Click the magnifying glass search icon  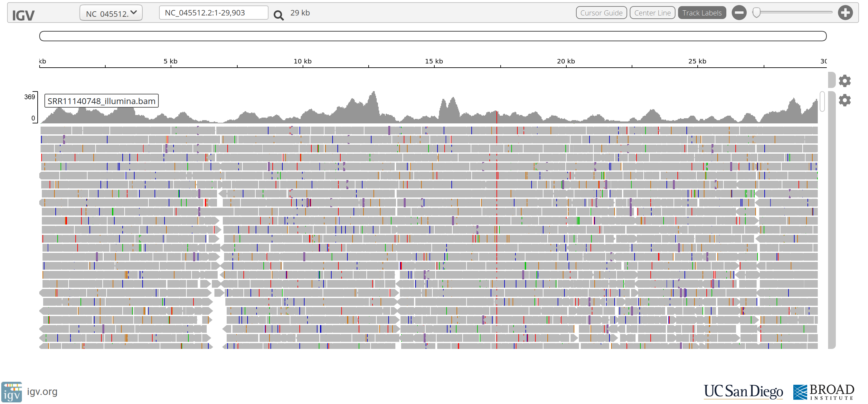pyautogui.click(x=278, y=15)
